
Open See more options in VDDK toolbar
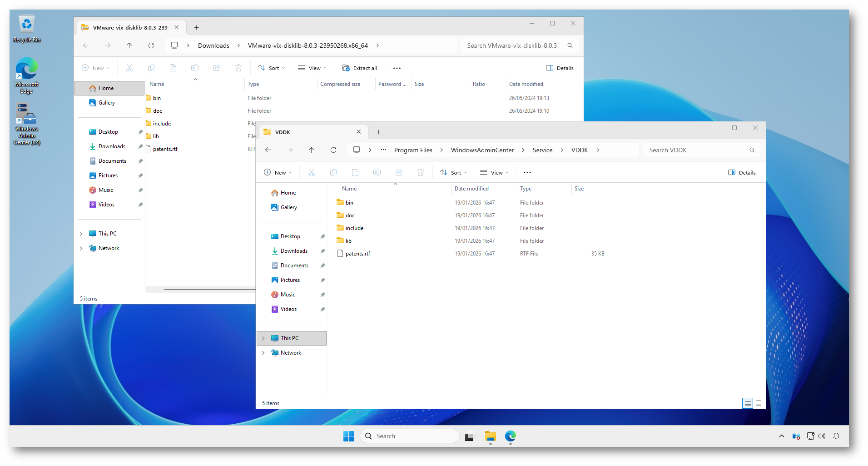[x=527, y=173]
